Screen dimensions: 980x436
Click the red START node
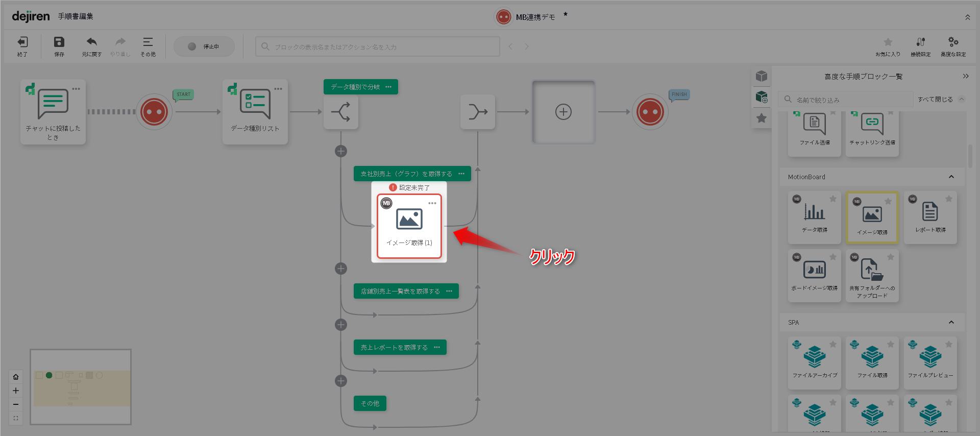[x=154, y=112]
